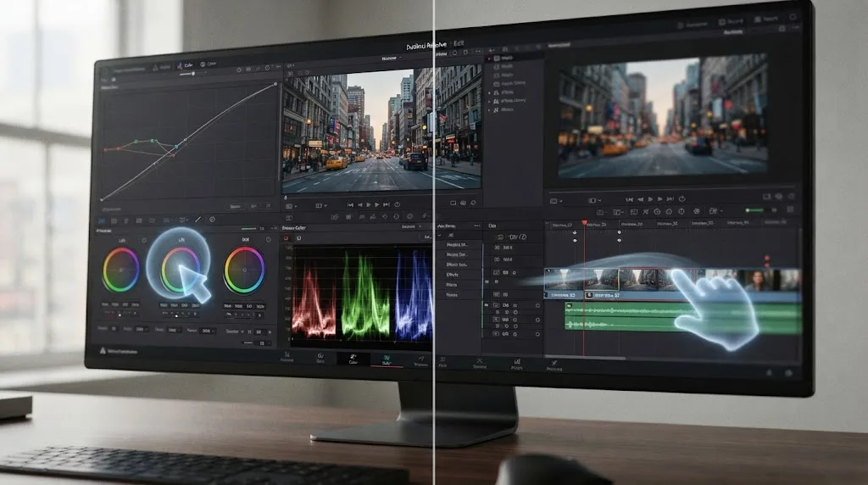The height and width of the screenshot is (485, 868).
Task: Click play in left viewer transport controls
Action: (377, 205)
